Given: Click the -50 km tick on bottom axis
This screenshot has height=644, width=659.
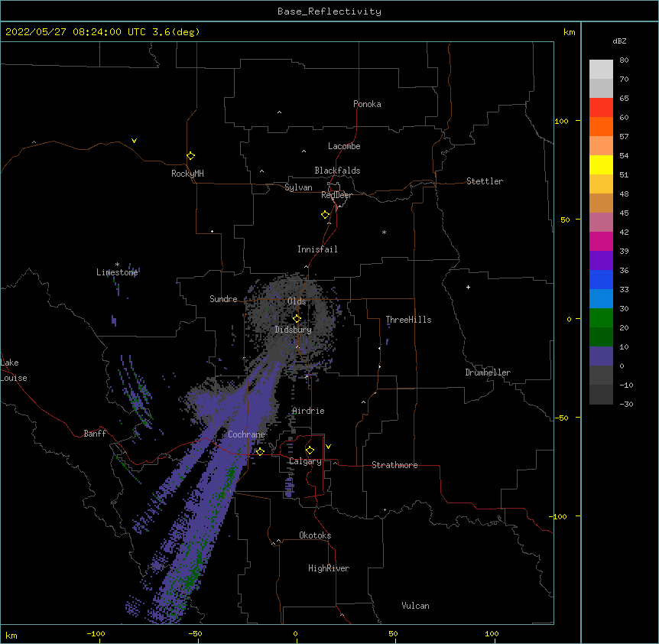Looking at the screenshot, I should [x=195, y=633].
